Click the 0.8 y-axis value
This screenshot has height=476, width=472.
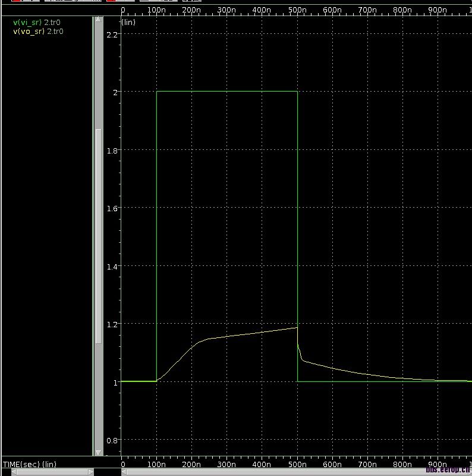[x=112, y=440]
